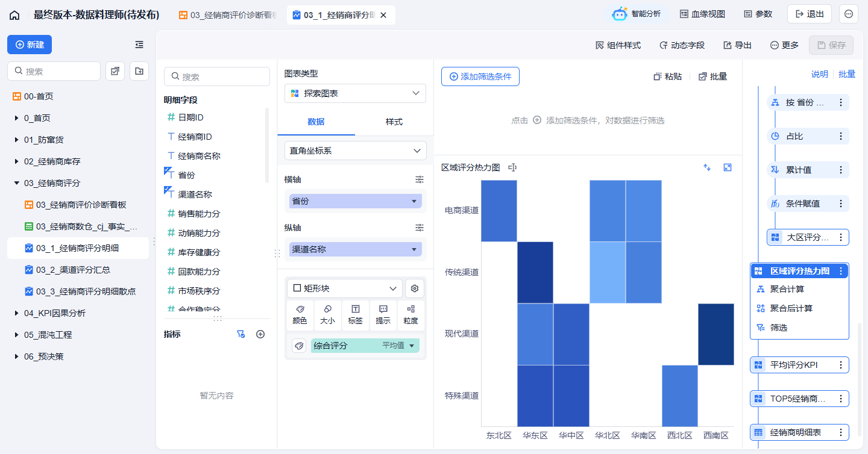
Task: Collapse the 03_经销商评分 folder
Action: click(x=16, y=183)
